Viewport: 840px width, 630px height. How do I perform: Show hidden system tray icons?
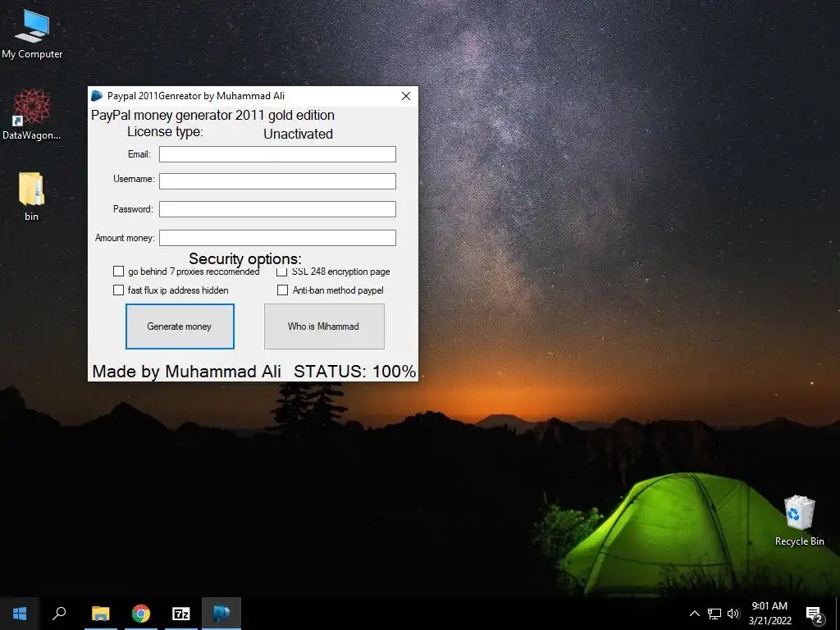pos(694,614)
